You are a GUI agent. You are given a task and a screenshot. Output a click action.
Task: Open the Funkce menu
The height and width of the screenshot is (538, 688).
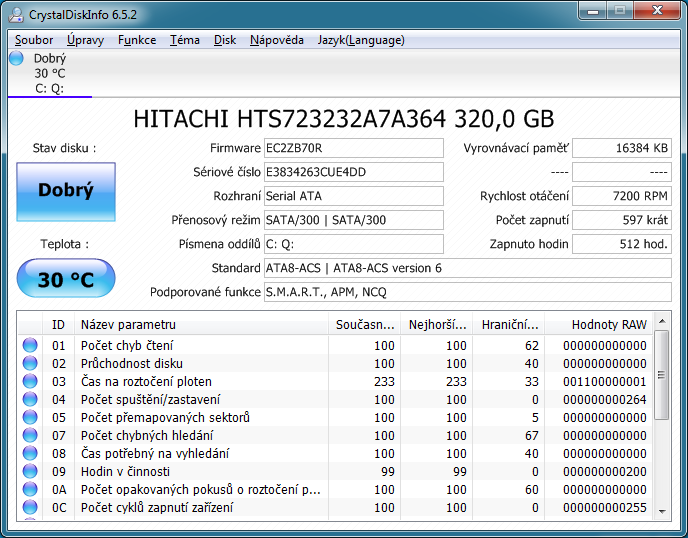point(136,40)
